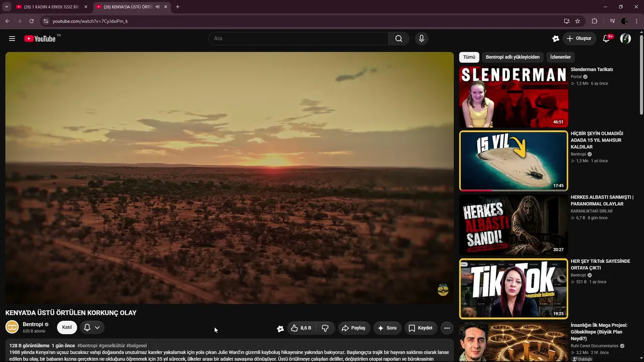Click the main video player
Viewport: 644px width, 362px height.
click(229, 177)
